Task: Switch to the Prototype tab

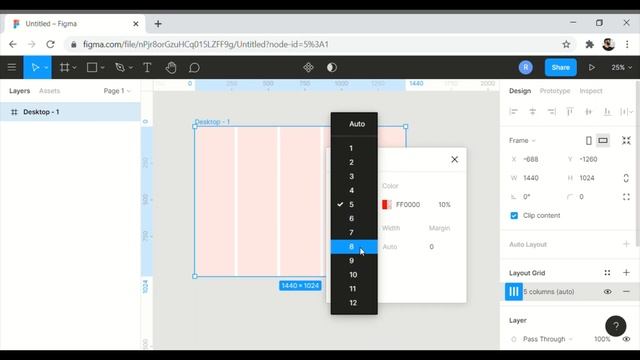Action: click(554, 91)
